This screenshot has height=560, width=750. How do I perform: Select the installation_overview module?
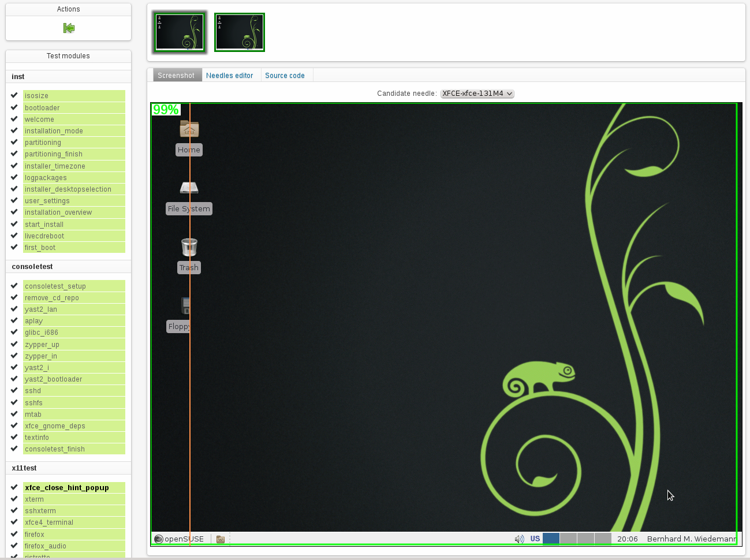pyautogui.click(x=74, y=212)
